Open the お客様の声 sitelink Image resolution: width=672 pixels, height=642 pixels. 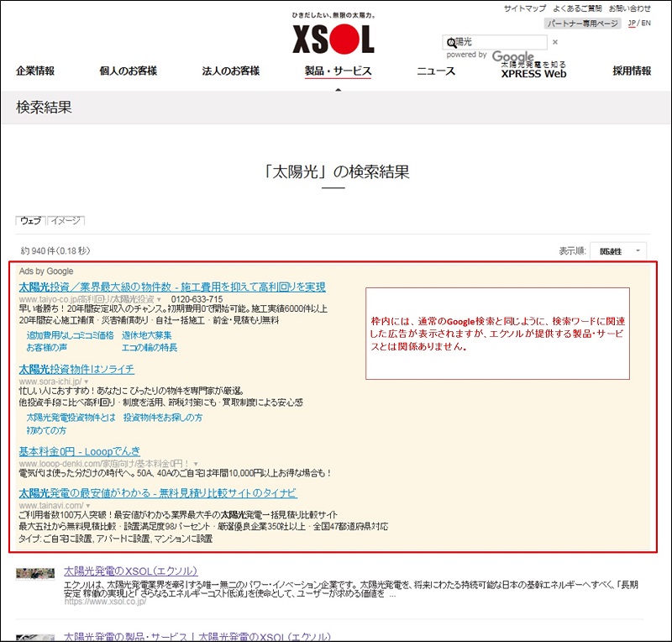pyautogui.click(x=47, y=347)
